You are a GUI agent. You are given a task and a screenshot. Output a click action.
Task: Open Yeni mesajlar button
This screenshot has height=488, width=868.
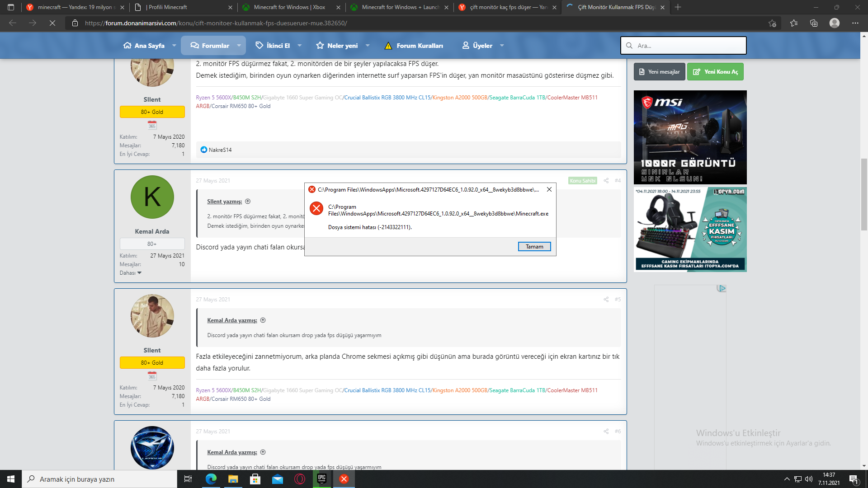[x=659, y=72]
